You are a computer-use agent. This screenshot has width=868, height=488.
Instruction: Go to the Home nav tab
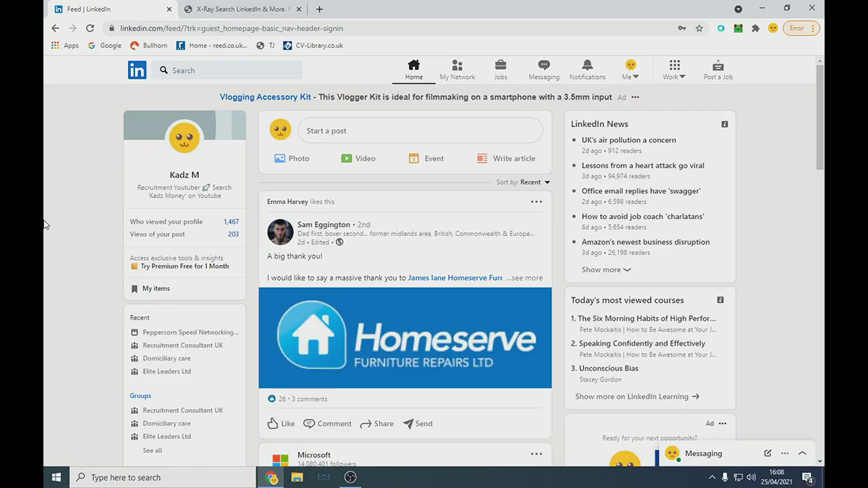pos(414,70)
